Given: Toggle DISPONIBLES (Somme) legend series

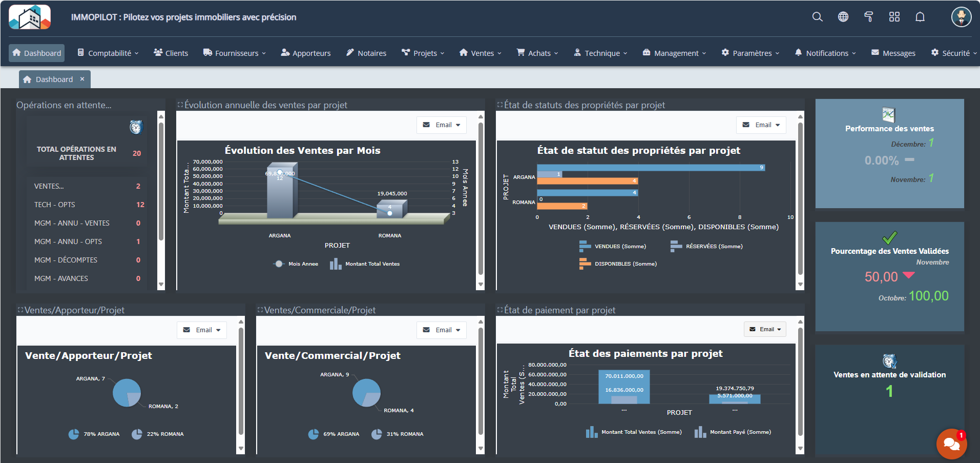Looking at the screenshot, I should coord(618,264).
